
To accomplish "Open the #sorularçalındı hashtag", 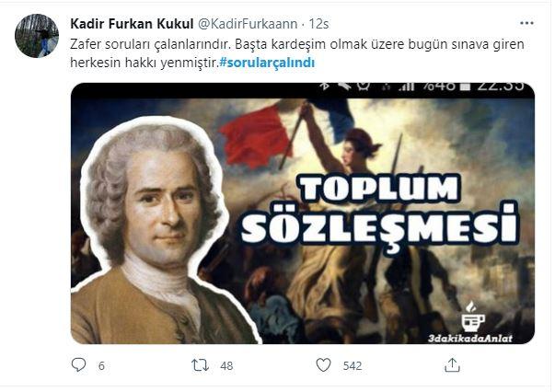I will tap(267, 63).
